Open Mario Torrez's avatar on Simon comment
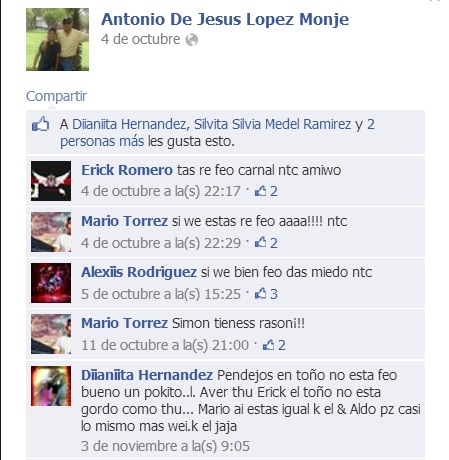The image size is (449, 460). (51, 334)
